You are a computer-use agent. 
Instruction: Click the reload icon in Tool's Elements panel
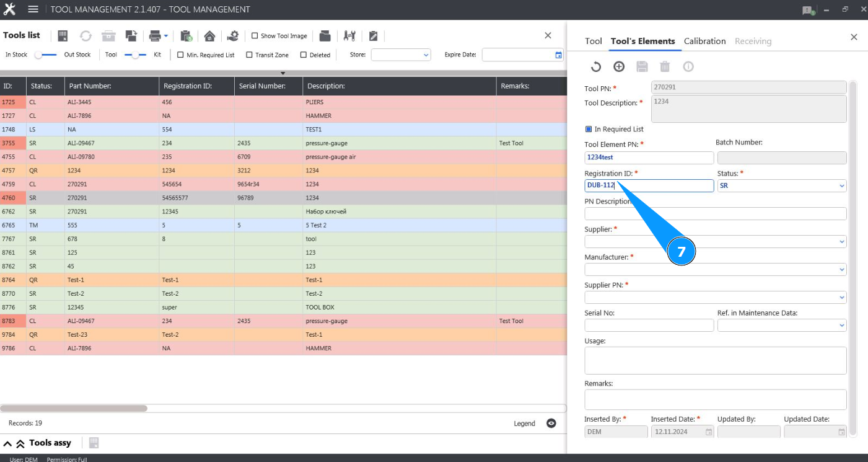click(x=596, y=67)
